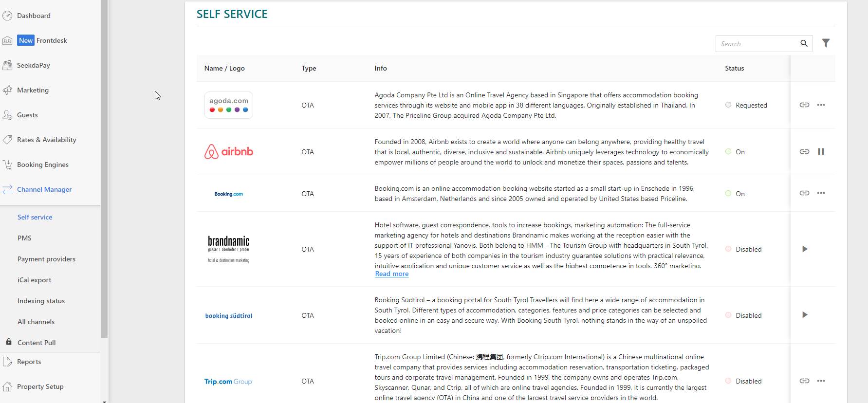
Task: Click the On status of Airbnb
Action: [x=735, y=152]
